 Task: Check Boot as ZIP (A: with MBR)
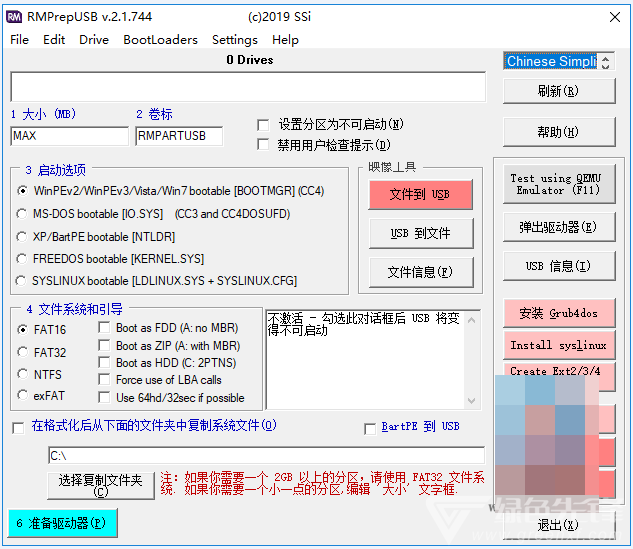click(x=104, y=345)
